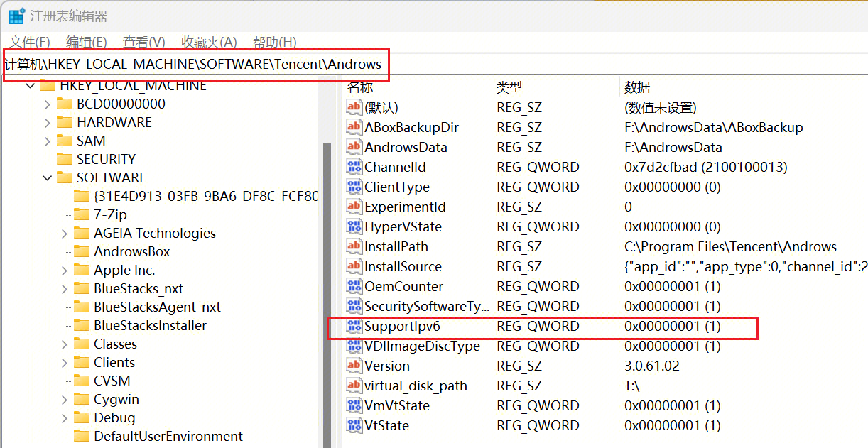Screen dimensions: 868x448
Task: Click the Registry Editor app icon in title bar
Action: click(x=16, y=16)
